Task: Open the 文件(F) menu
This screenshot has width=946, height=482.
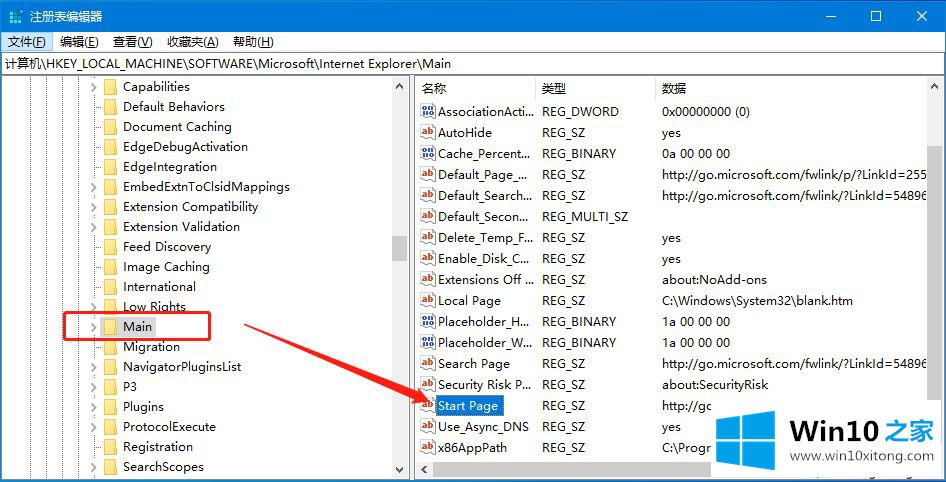Action: 27,42
